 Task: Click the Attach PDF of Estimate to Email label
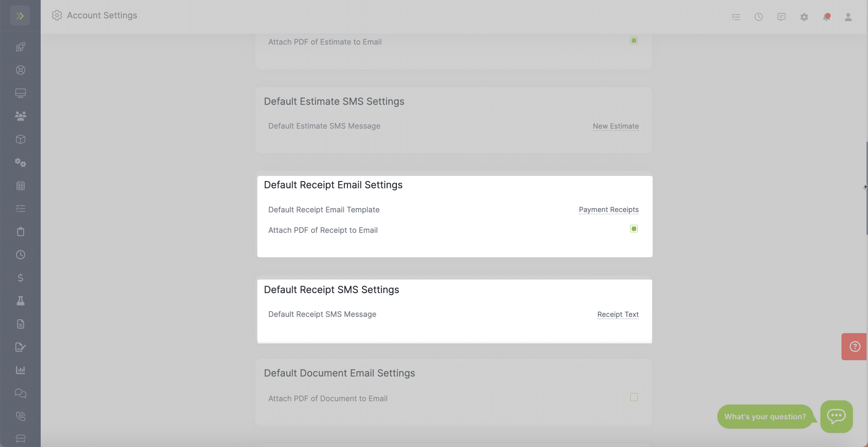coord(325,42)
